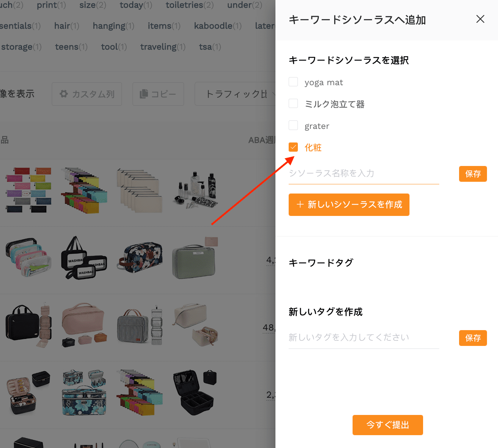
Task: Focus the 新しいタグを入力してください field
Action: click(x=364, y=338)
